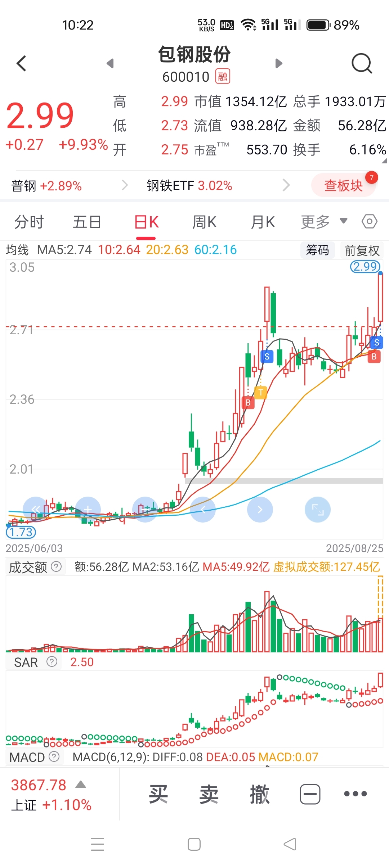Open Android recent apps menu button
This screenshot has height=868, width=389.
point(98,844)
